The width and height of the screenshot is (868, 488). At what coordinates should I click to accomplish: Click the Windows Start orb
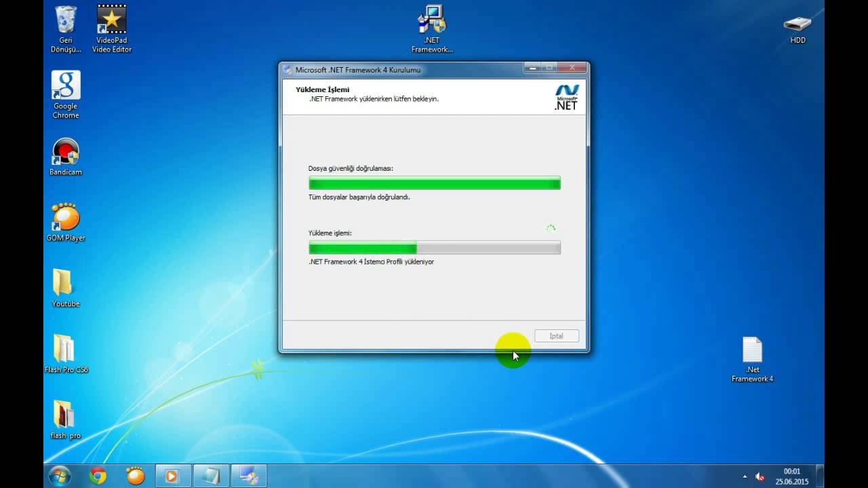[60, 476]
